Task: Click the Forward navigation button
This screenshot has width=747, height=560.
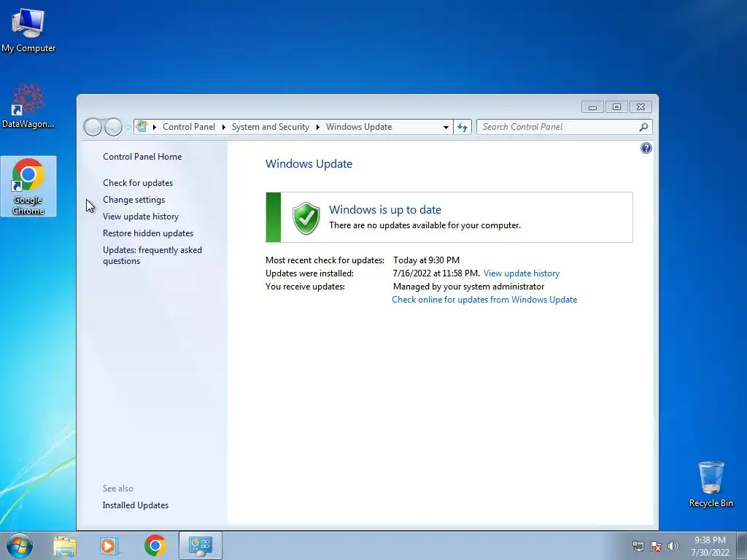Action: [x=113, y=127]
